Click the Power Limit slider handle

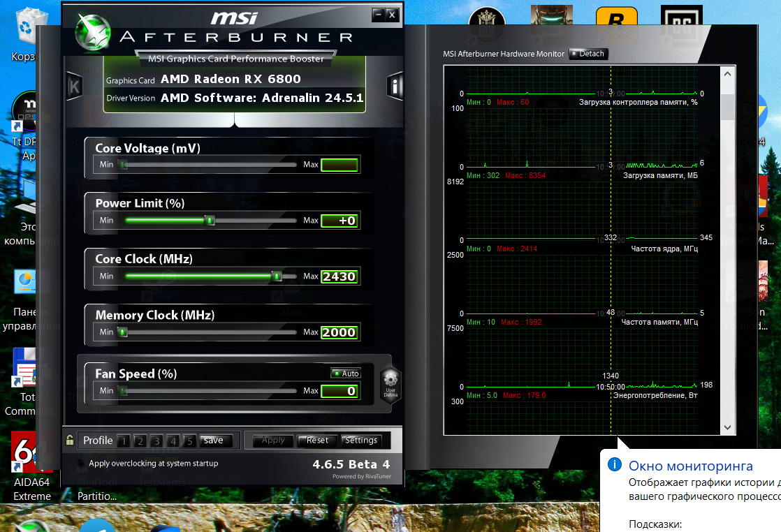pyautogui.click(x=210, y=221)
